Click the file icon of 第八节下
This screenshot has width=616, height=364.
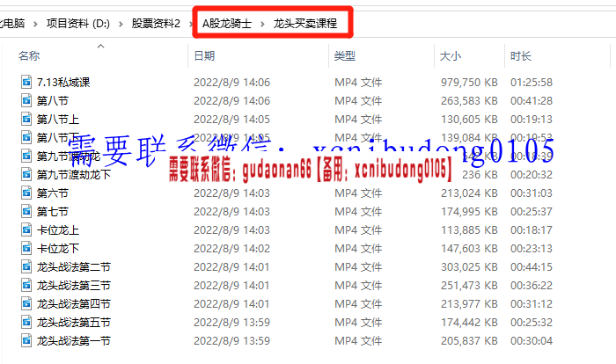click(26, 137)
